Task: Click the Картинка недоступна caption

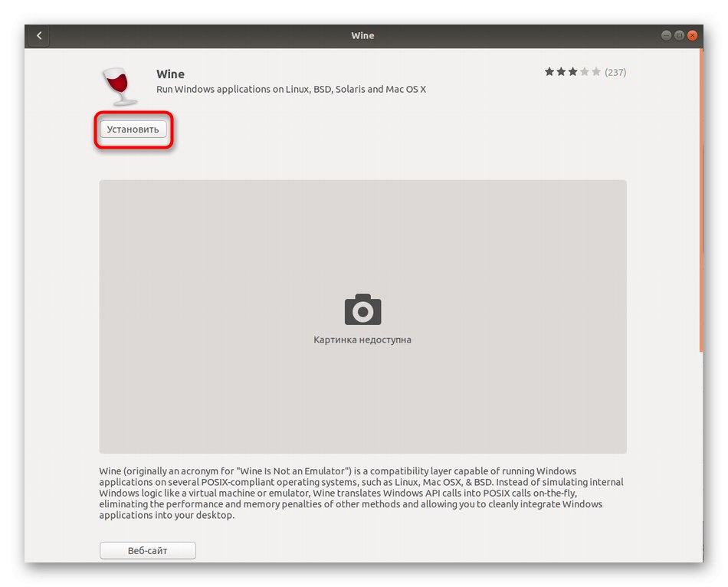Action: point(362,340)
